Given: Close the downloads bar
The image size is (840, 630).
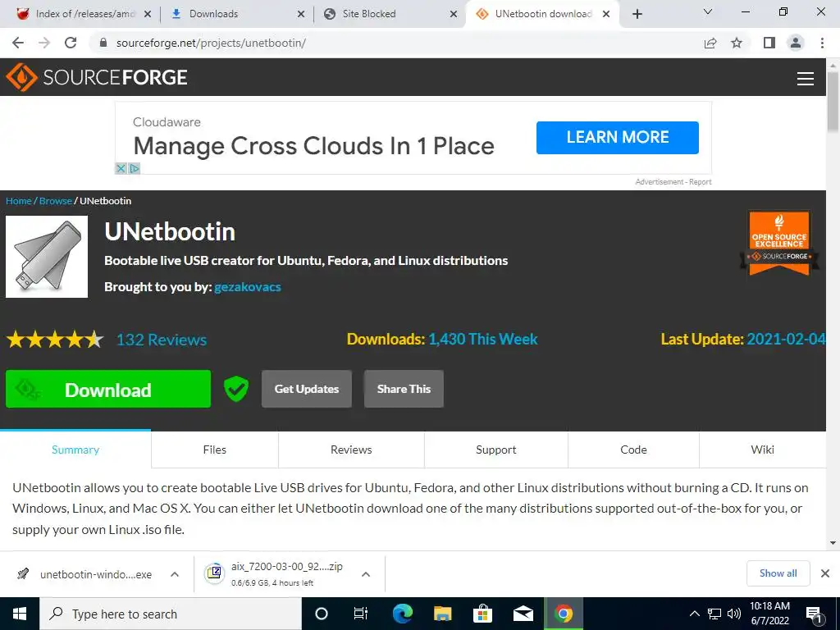Looking at the screenshot, I should (825, 573).
